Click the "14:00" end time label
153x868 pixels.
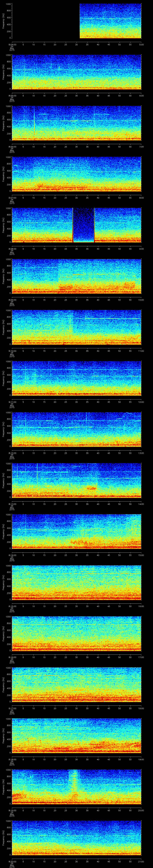coord(141,504)
